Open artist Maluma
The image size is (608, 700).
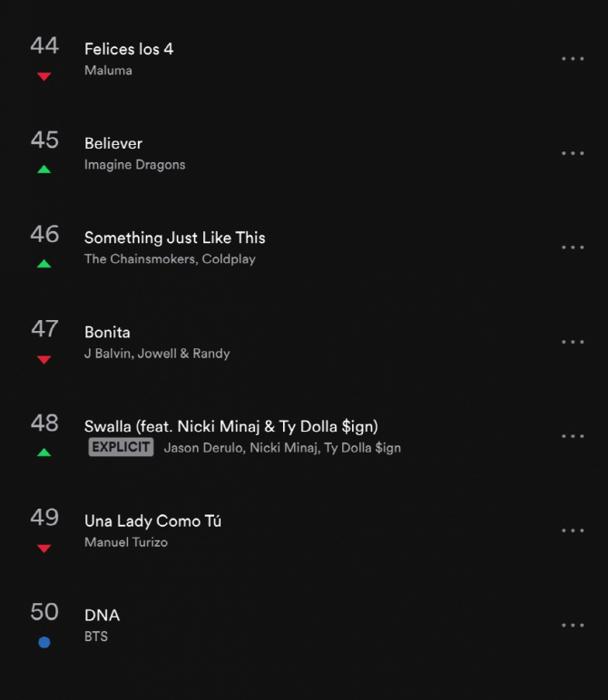tap(108, 71)
